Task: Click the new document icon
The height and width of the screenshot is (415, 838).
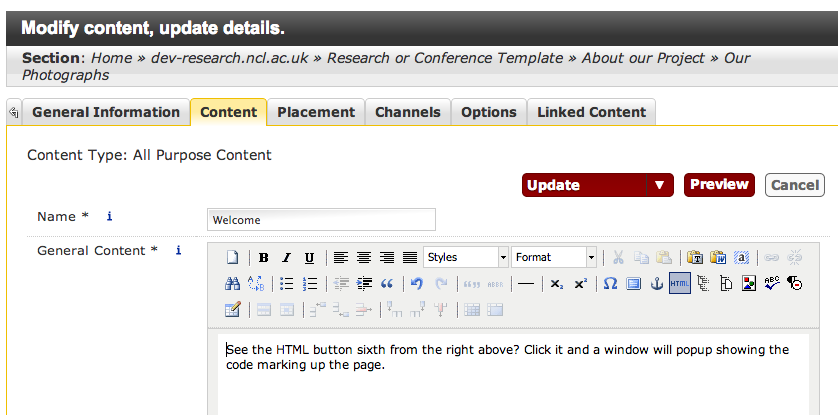Action: [232, 258]
